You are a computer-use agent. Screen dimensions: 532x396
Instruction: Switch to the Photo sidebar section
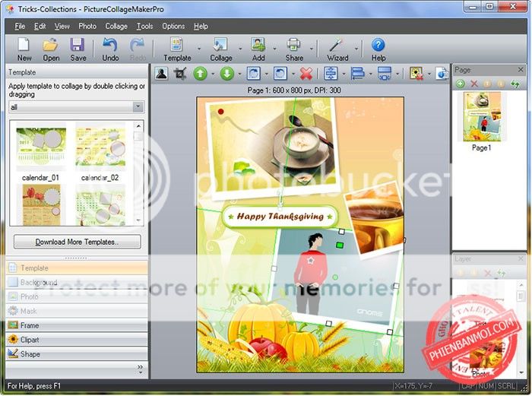(x=77, y=296)
